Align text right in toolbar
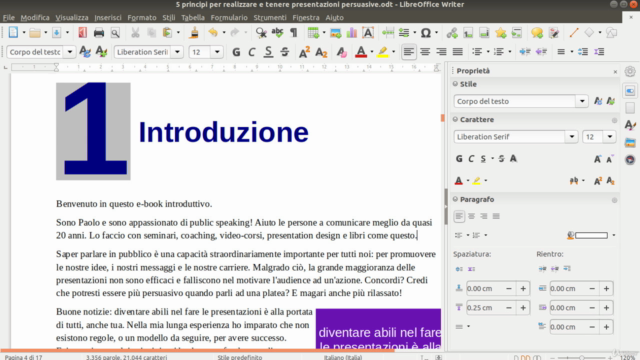This screenshot has width=640, height=360. 441,52
